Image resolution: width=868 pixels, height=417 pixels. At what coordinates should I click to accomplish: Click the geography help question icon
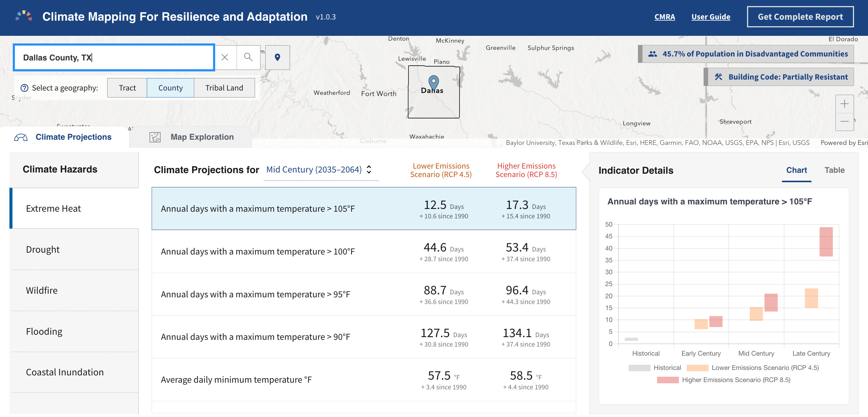pos(24,88)
